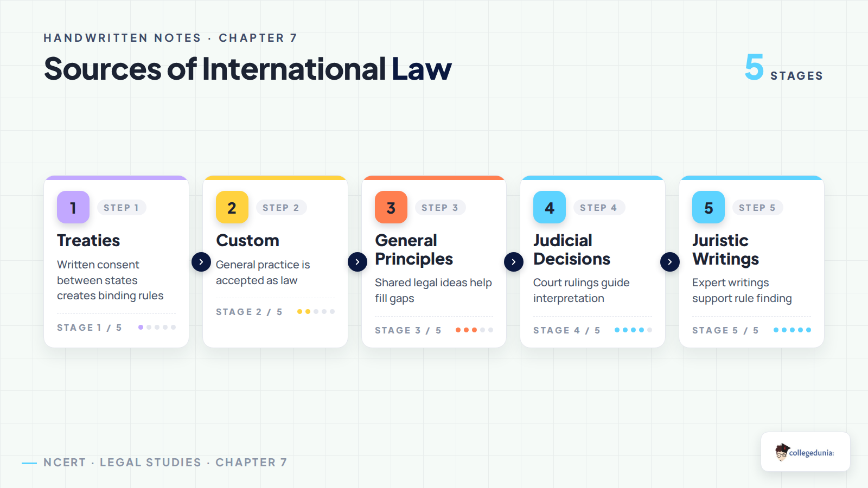868x488 pixels.
Task: Click 'Expert writings support rule finding'
Action: point(742,291)
